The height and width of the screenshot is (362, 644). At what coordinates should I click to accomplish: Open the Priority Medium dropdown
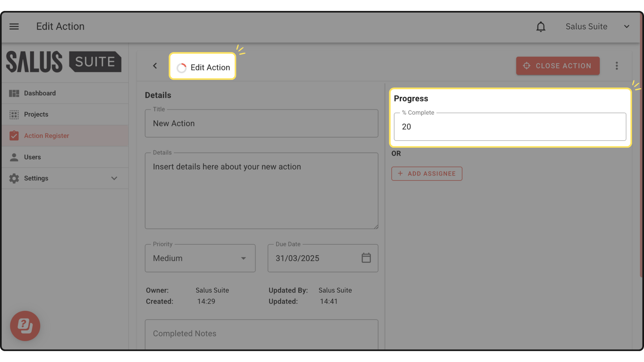pos(200,258)
